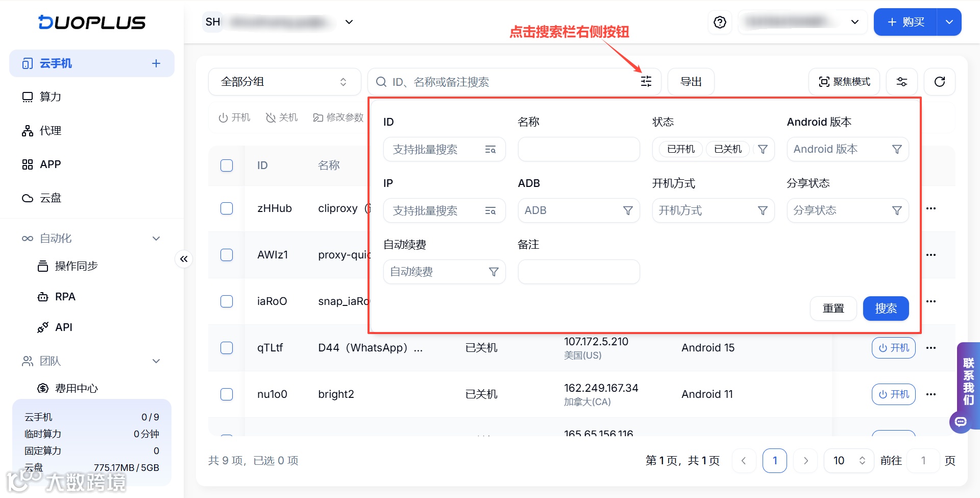Screen dimensions: 980x498
Task: Refresh the cloud phone list
Action: click(940, 82)
